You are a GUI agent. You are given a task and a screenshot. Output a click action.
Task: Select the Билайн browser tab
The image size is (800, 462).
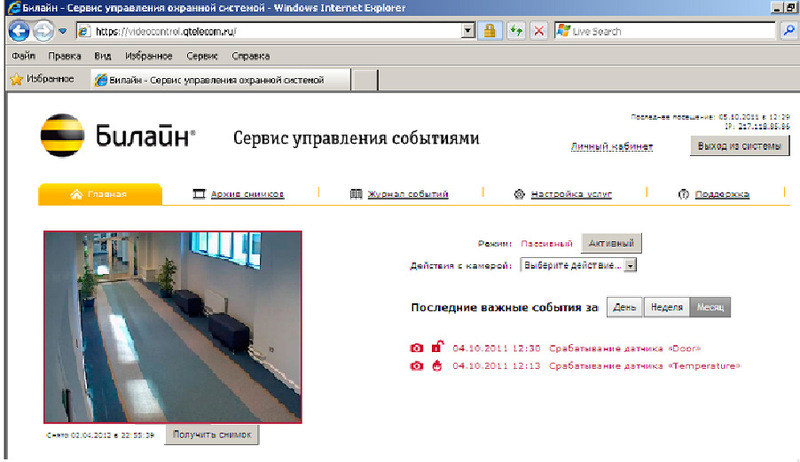pos(220,80)
